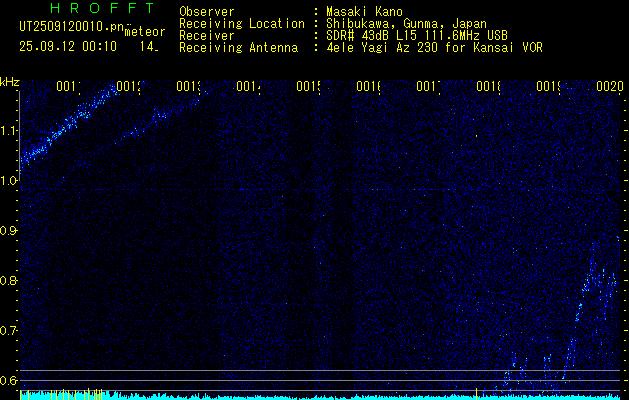Click the 0011 time marker
The height and width of the screenshot is (400, 629).
69,86
